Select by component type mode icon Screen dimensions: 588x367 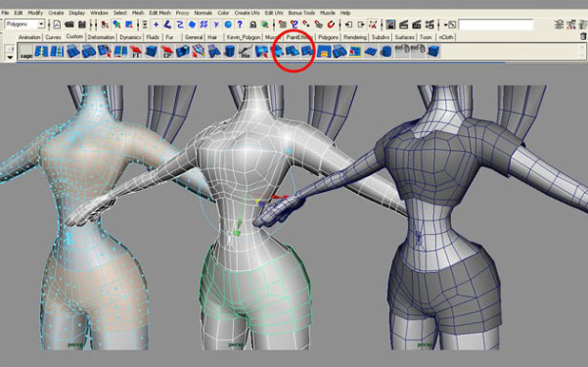tap(129, 25)
